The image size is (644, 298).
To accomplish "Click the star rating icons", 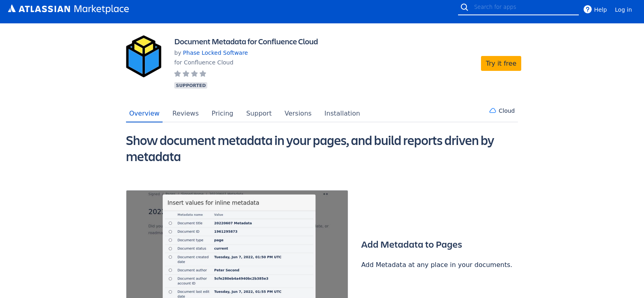I will pos(190,74).
